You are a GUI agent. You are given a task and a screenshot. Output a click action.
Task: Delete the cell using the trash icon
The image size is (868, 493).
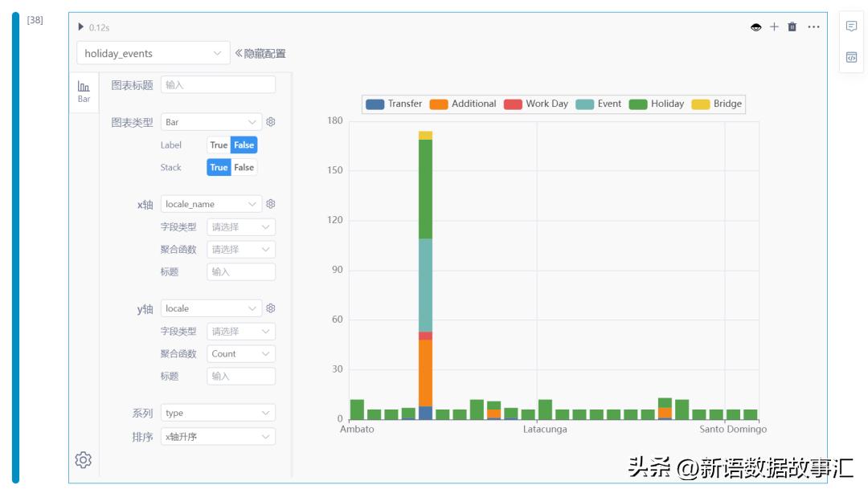point(793,26)
